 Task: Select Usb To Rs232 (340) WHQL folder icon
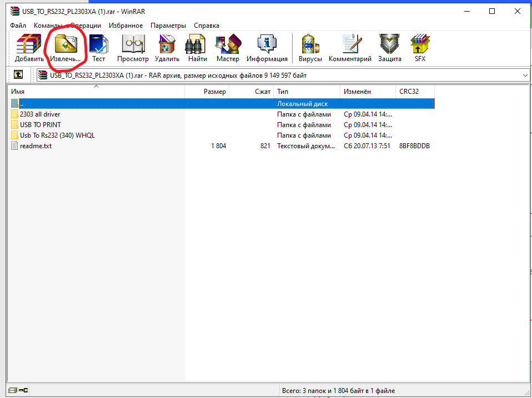(14, 135)
